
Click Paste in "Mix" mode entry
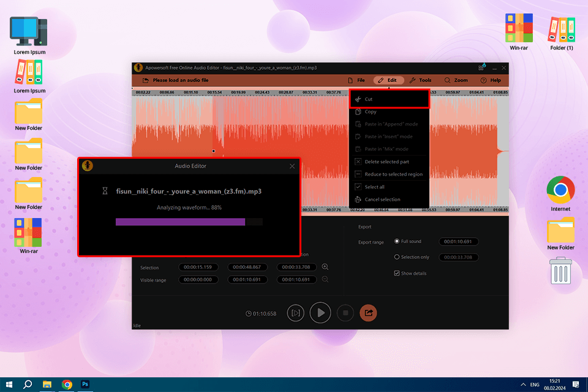(x=390, y=149)
